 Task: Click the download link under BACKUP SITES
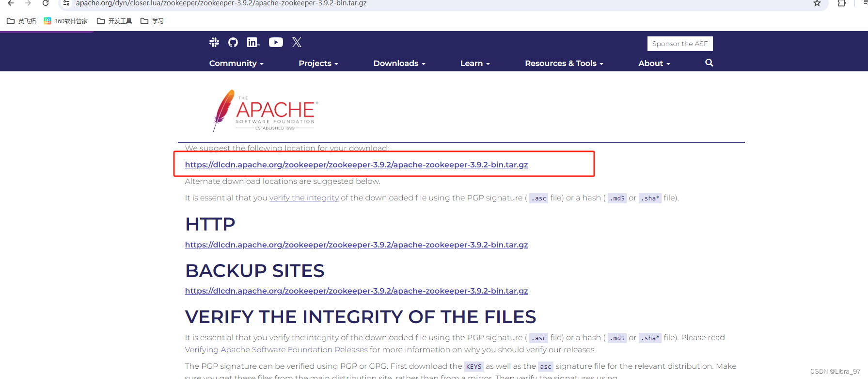point(356,291)
